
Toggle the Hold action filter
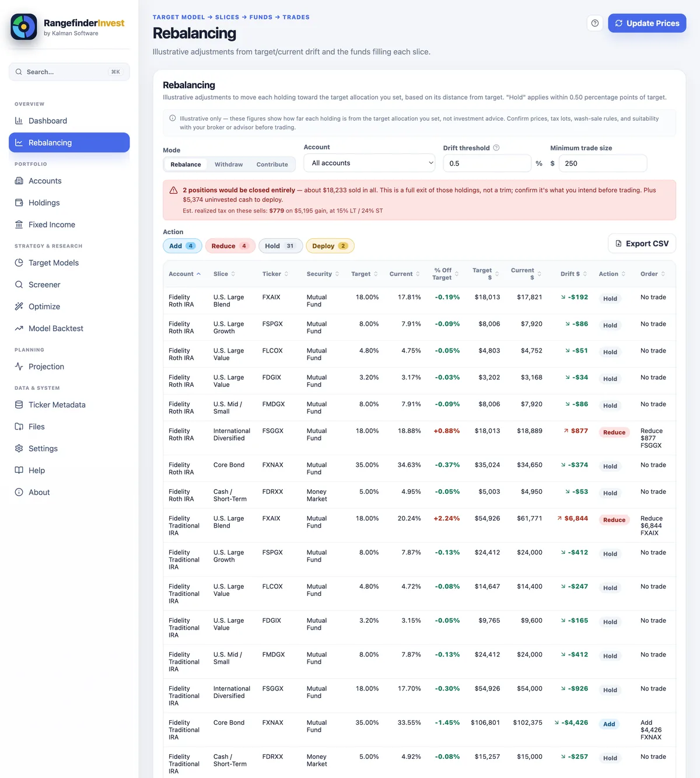tap(281, 246)
